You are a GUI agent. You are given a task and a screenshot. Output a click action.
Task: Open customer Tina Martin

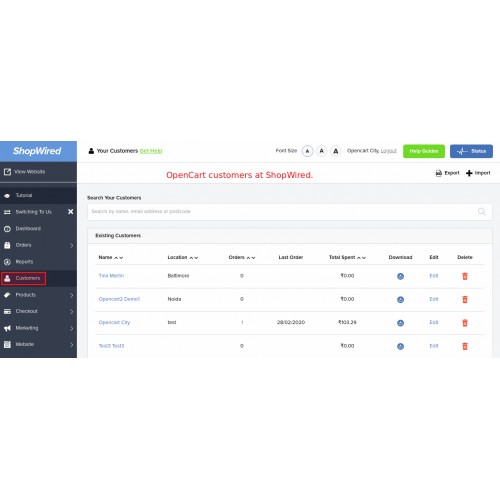coord(111,276)
